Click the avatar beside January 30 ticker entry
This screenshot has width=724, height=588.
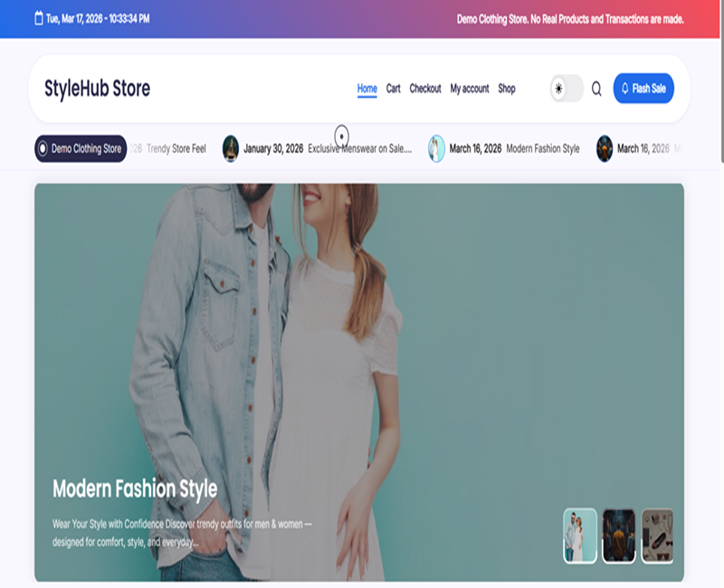pyautogui.click(x=229, y=147)
